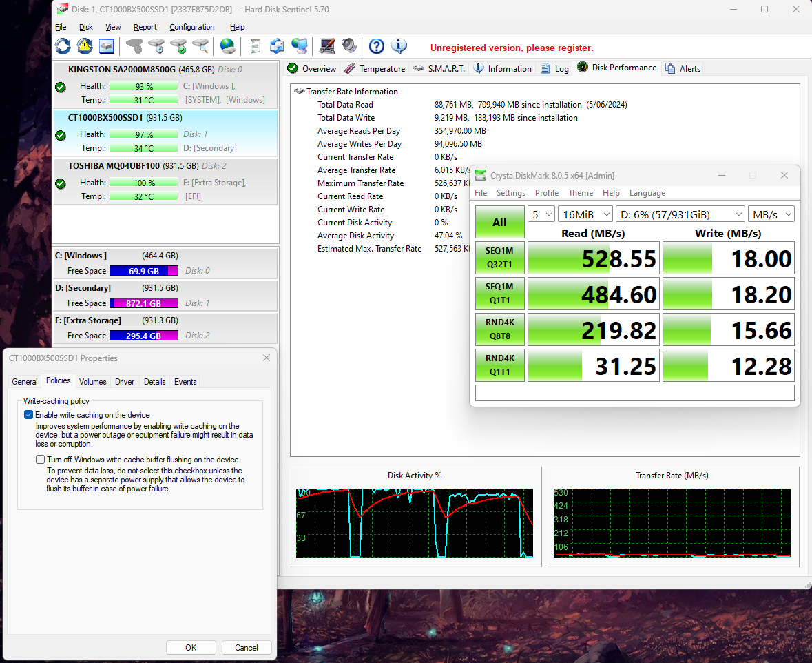Click the D: Secondary free space bar

pyautogui.click(x=143, y=303)
